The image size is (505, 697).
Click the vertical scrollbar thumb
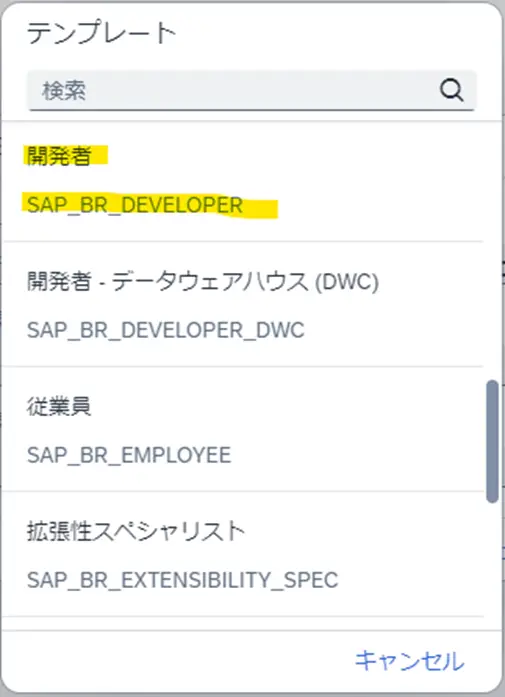tap(492, 441)
